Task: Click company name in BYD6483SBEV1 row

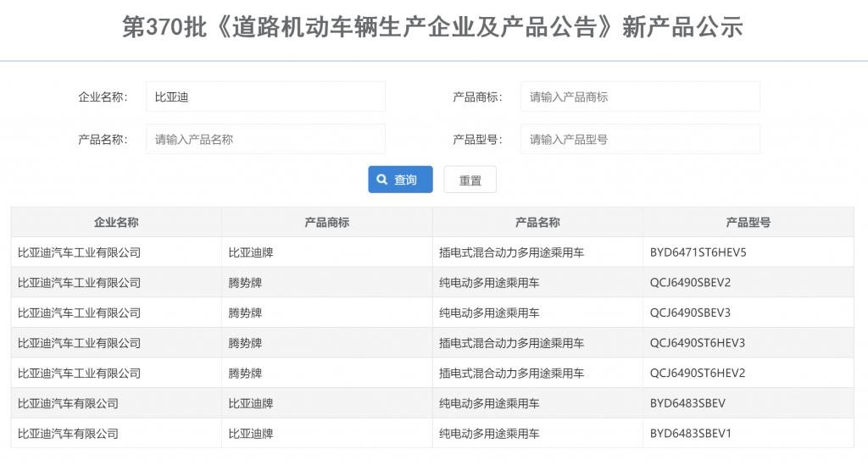Action: 68,434
